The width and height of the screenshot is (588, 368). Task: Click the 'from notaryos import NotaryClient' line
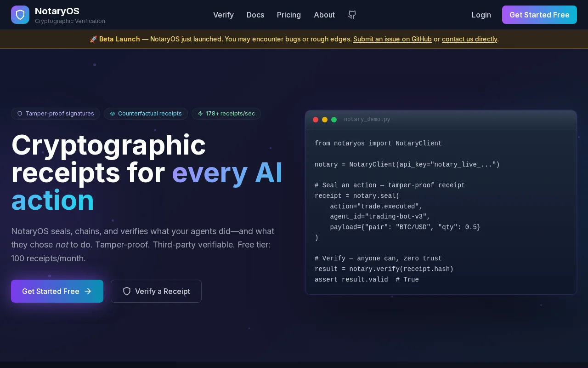click(378, 144)
